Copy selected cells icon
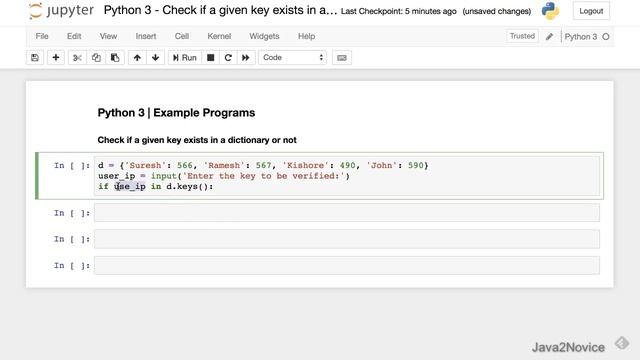 coord(96,58)
